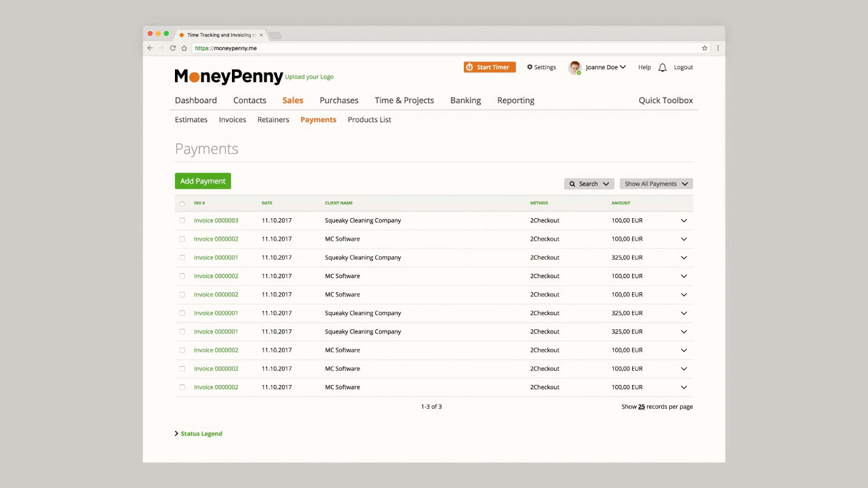
Task: Open a new browser tab
Action: [275, 35]
